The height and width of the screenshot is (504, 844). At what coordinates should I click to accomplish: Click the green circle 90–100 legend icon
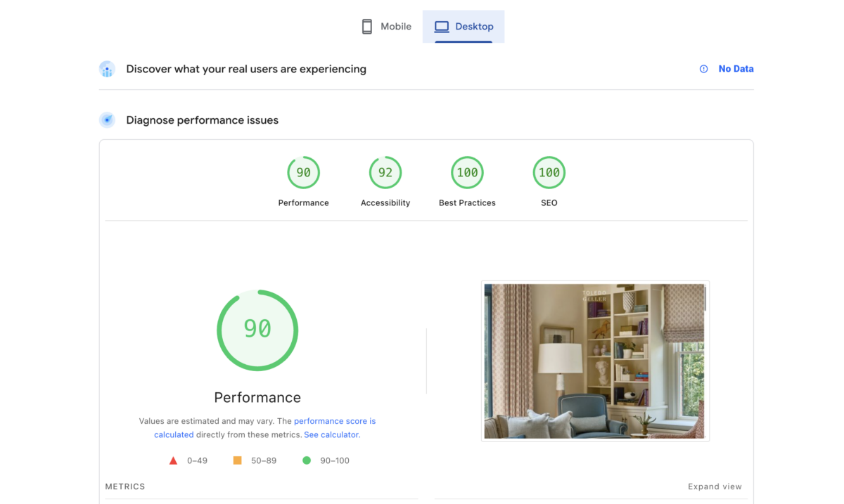coord(307,460)
